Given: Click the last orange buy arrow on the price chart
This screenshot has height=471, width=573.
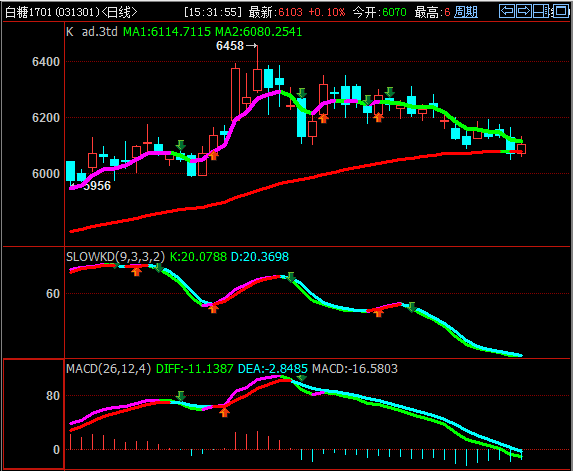Looking at the screenshot, I should 379,117.
